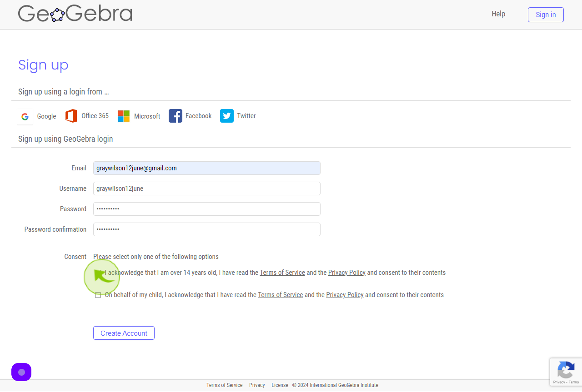
Task: Click the Create Account button
Action: [124, 333]
